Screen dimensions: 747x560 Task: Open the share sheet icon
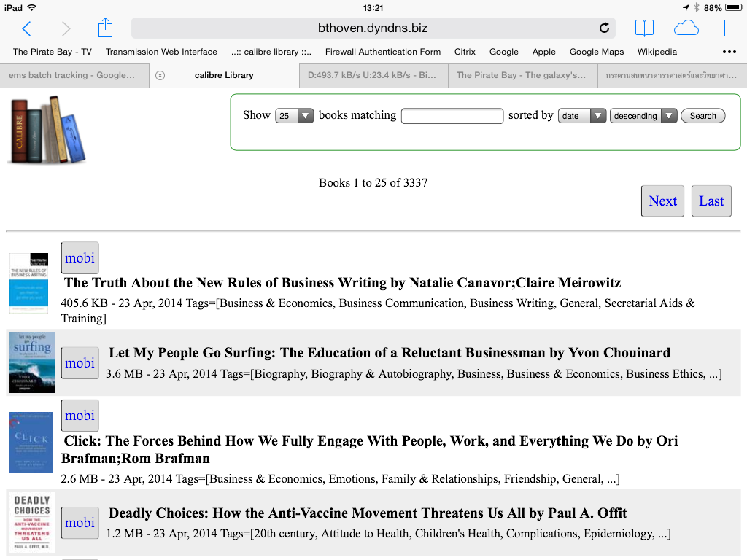click(x=105, y=28)
